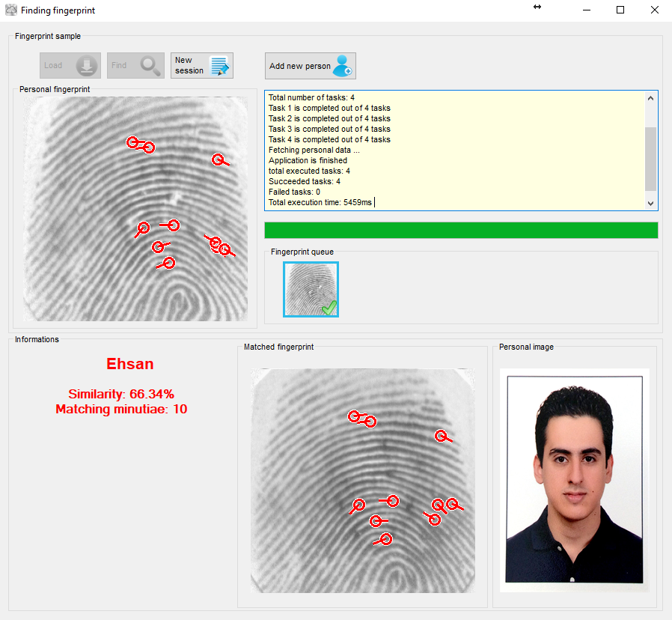The width and height of the screenshot is (672, 620).
Task: Click the 'Fingerprint queue' group label
Action: coord(302,252)
